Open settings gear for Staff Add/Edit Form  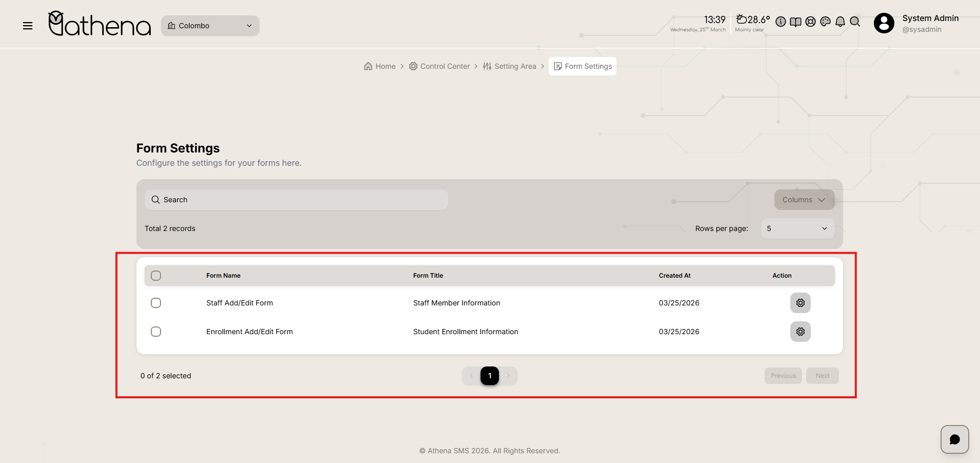pyautogui.click(x=800, y=303)
